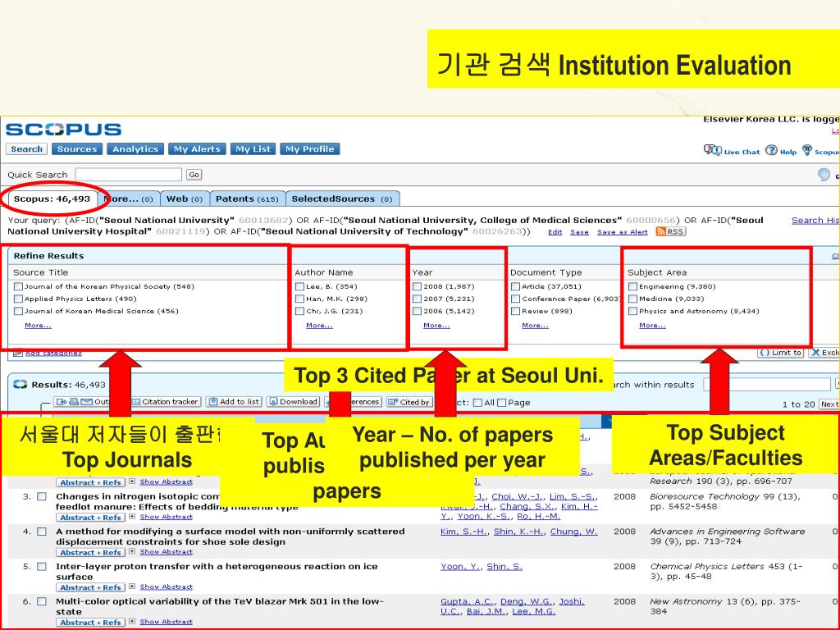Click the Add to list button
The image size is (840, 630).
click(234, 402)
